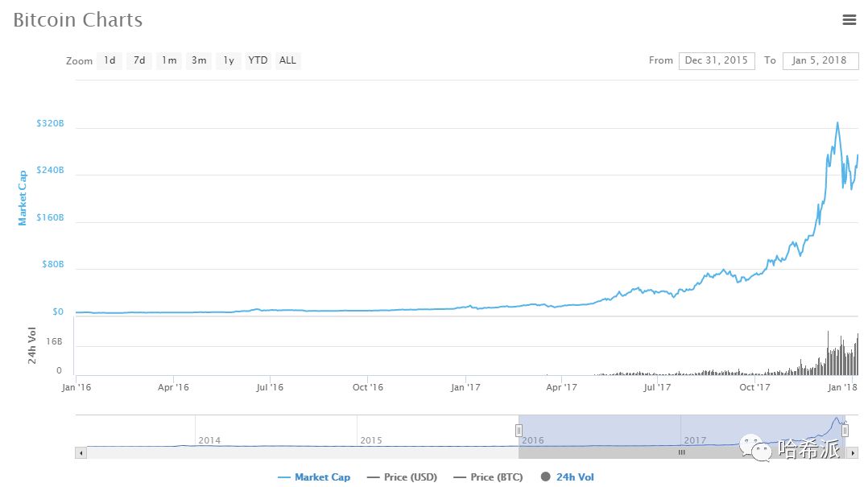The image size is (868, 487).
Task: Click the navigator scrollbar left arrow
Action: tap(81, 452)
